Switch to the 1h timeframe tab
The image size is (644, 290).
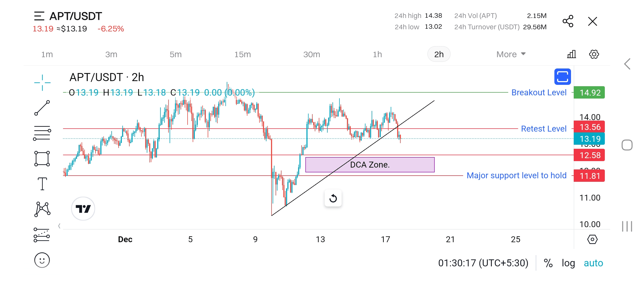[377, 54]
